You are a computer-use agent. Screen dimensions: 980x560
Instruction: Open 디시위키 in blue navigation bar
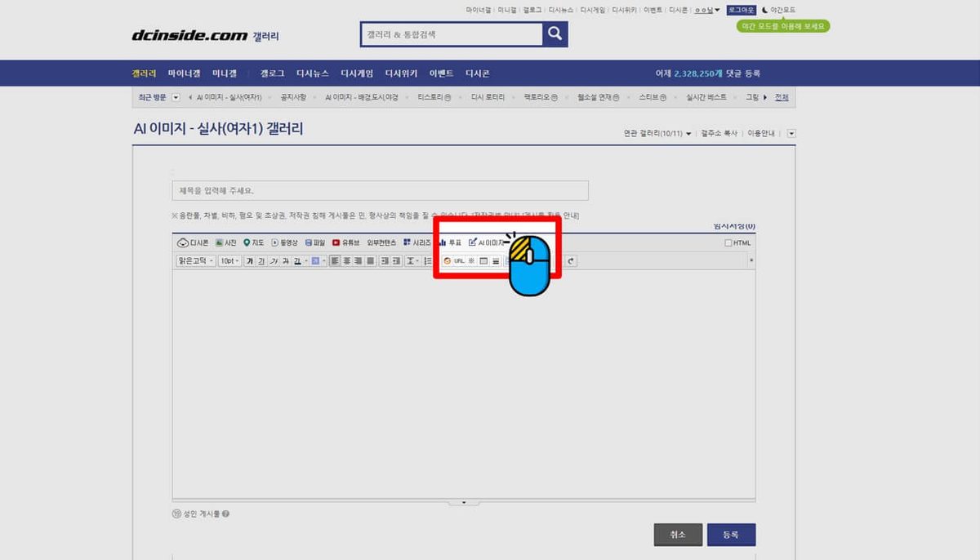pyautogui.click(x=402, y=73)
